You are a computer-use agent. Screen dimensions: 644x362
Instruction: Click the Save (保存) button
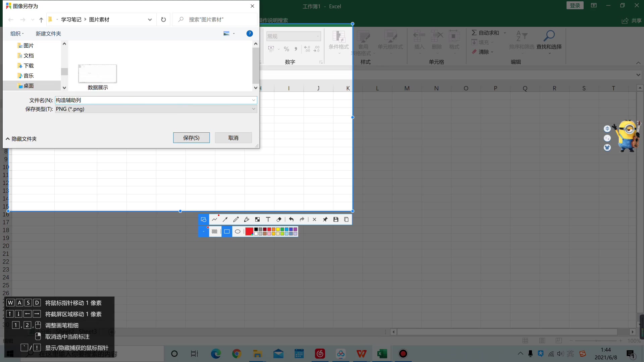[192, 138]
